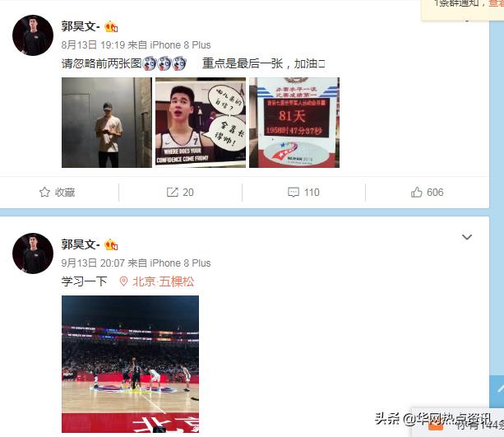Screen dimensions: 504x437
Task: Expand the second post's chevron dropdown menu
Action: tap(467, 237)
